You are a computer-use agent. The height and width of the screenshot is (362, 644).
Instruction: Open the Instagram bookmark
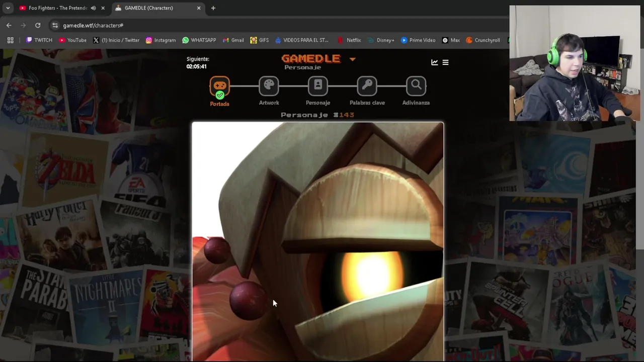click(x=160, y=40)
